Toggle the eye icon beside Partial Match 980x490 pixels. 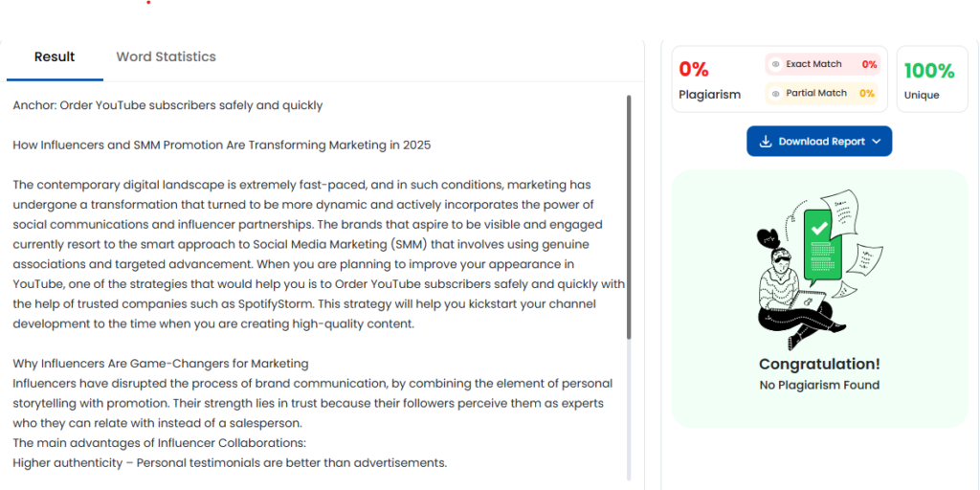775,94
